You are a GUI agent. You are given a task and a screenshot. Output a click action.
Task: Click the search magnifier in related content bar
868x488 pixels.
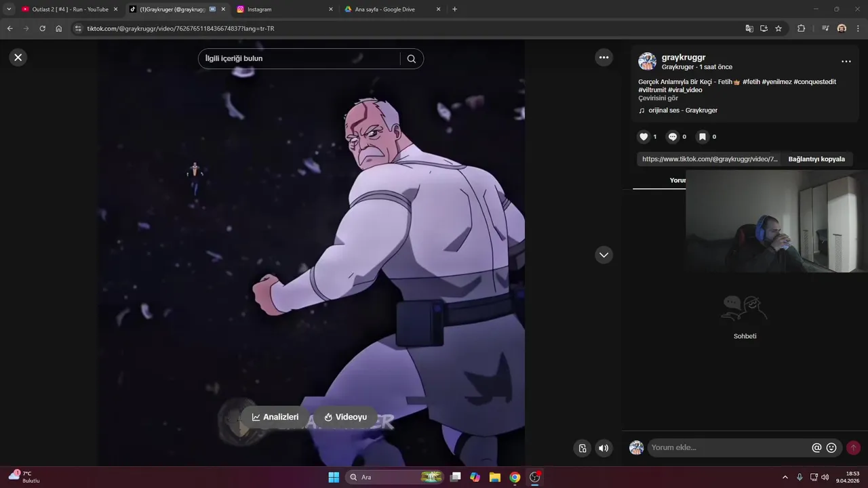click(x=411, y=59)
